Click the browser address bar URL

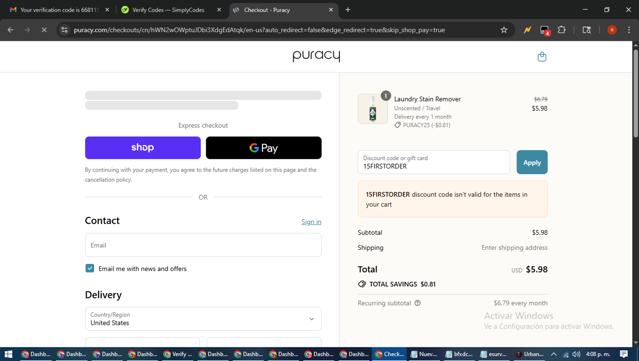click(x=259, y=30)
